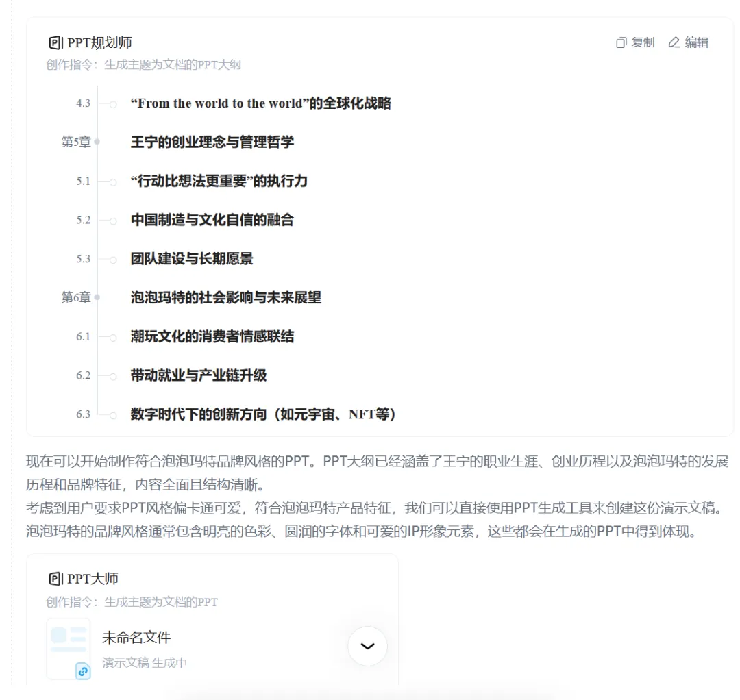This screenshot has height=700, width=740.
Task: Open the 未命名文件 document thumbnail
Action: pos(69,648)
